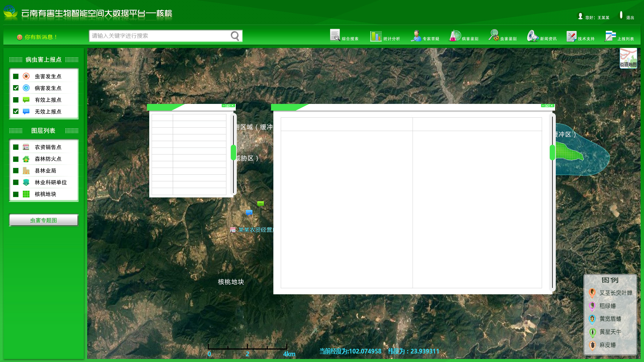Open 综合搜索 comprehensive search

coord(344,36)
